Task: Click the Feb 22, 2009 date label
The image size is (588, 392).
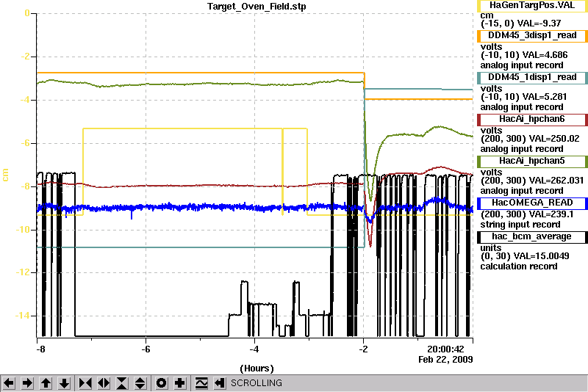Action: tap(445, 360)
